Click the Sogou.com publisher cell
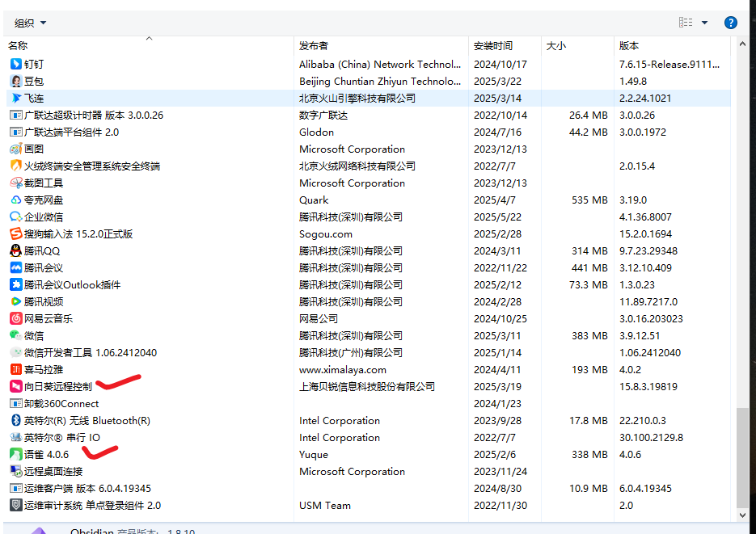The width and height of the screenshot is (756, 534). click(x=326, y=234)
